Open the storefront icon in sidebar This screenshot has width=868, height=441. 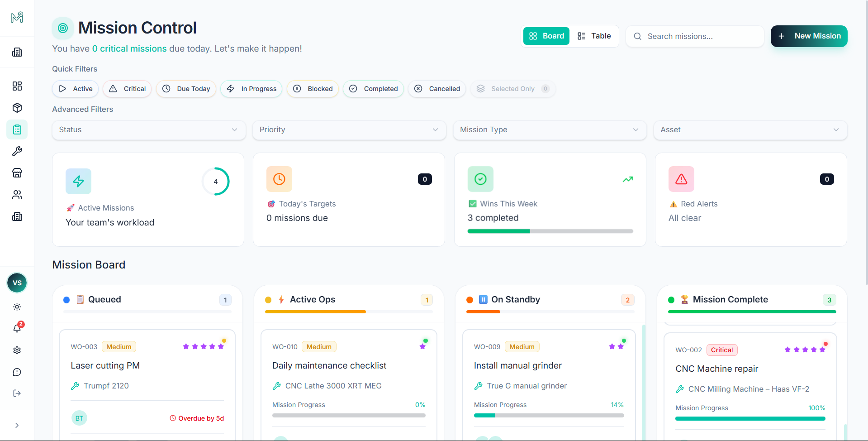pyautogui.click(x=17, y=173)
